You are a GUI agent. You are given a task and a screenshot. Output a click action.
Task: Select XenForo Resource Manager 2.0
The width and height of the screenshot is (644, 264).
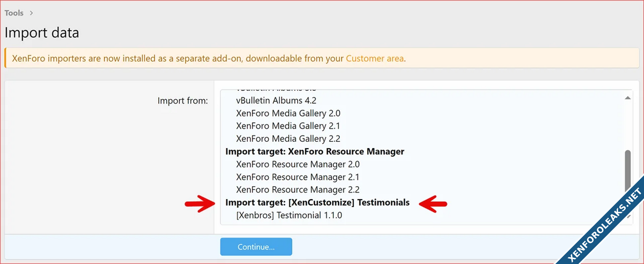click(298, 164)
